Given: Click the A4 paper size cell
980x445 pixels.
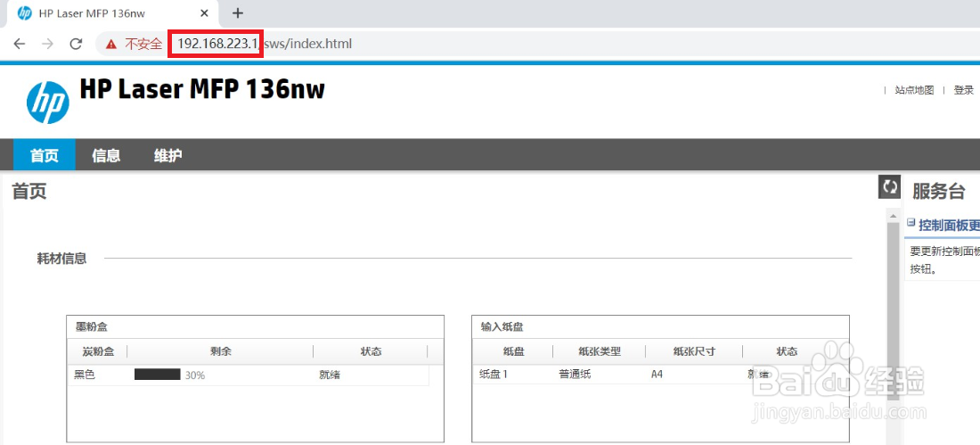Looking at the screenshot, I should [x=657, y=375].
